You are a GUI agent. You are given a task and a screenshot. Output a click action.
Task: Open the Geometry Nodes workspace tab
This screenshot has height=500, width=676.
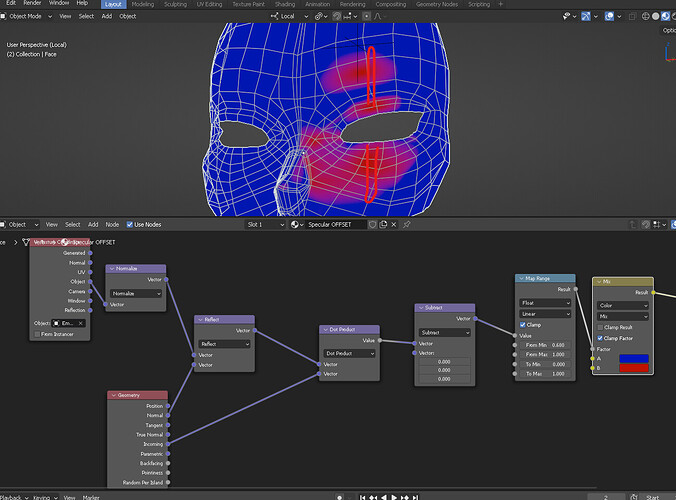click(437, 4)
